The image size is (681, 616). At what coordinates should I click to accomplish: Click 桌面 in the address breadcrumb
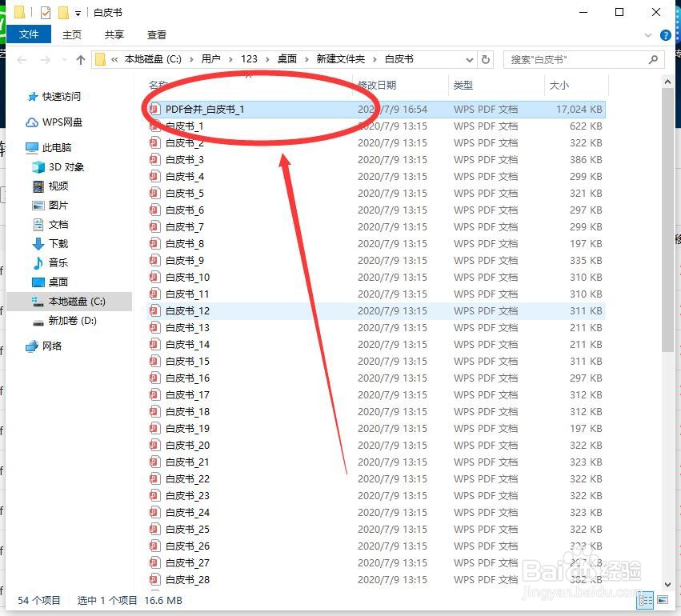(287, 59)
